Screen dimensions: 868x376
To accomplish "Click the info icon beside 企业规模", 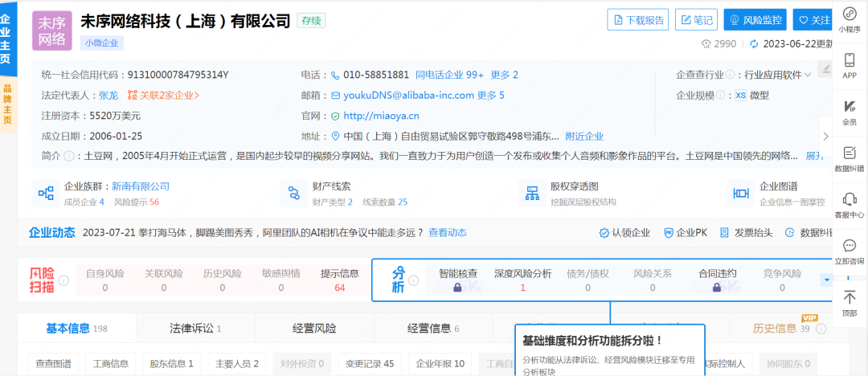I will [721, 96].
